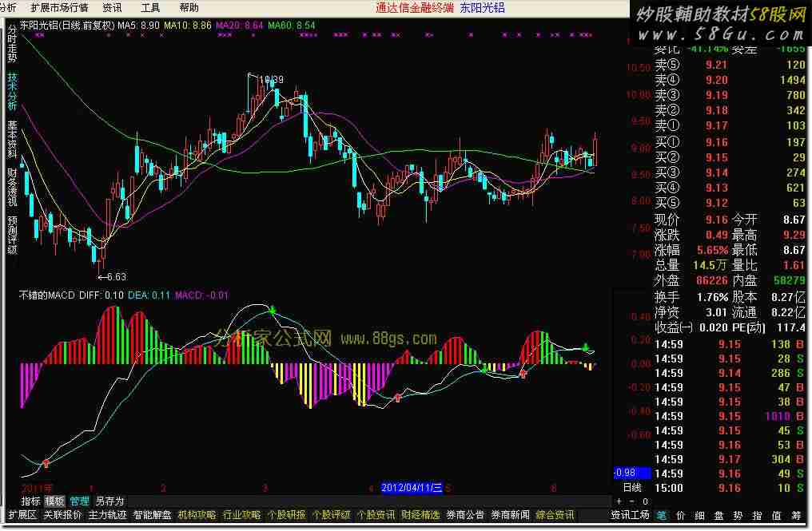Select the 指 index view tab
812x531 pixels.
pos(757,515)
